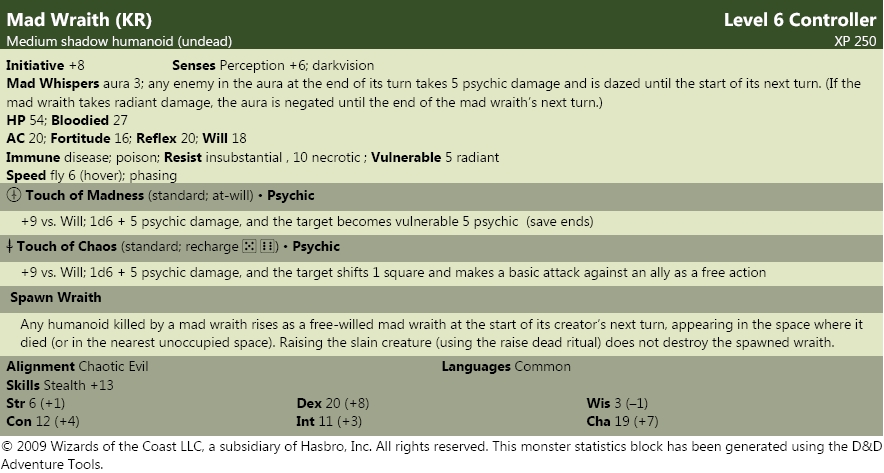
Task: Click the melee basic attack icon beside Touch of Madness
Action: 14,196
